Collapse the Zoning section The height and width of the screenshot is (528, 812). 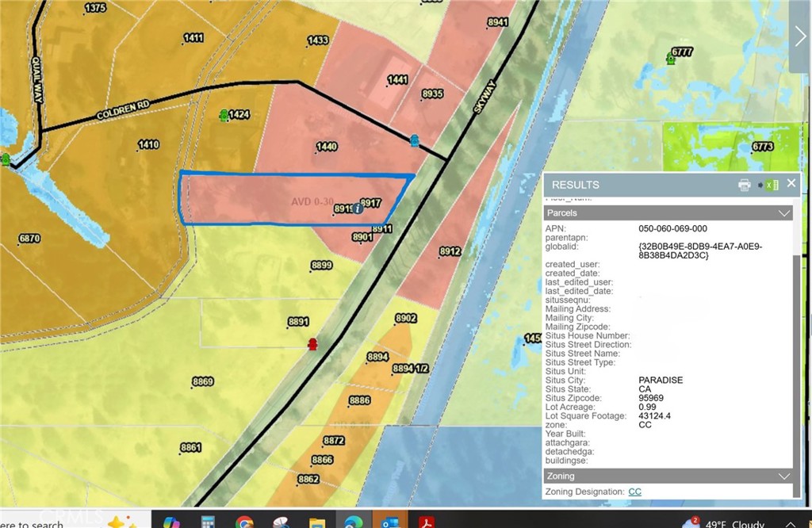coord(784,476)
